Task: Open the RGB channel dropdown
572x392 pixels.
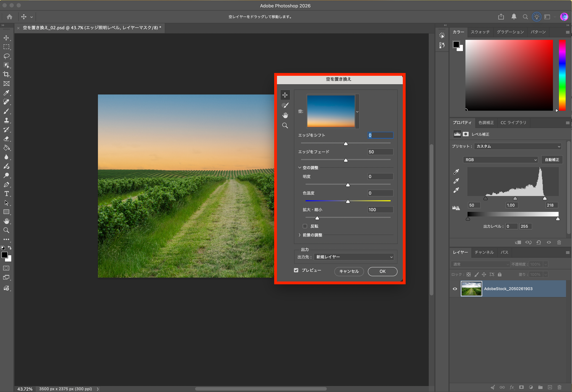Action: 501,160
